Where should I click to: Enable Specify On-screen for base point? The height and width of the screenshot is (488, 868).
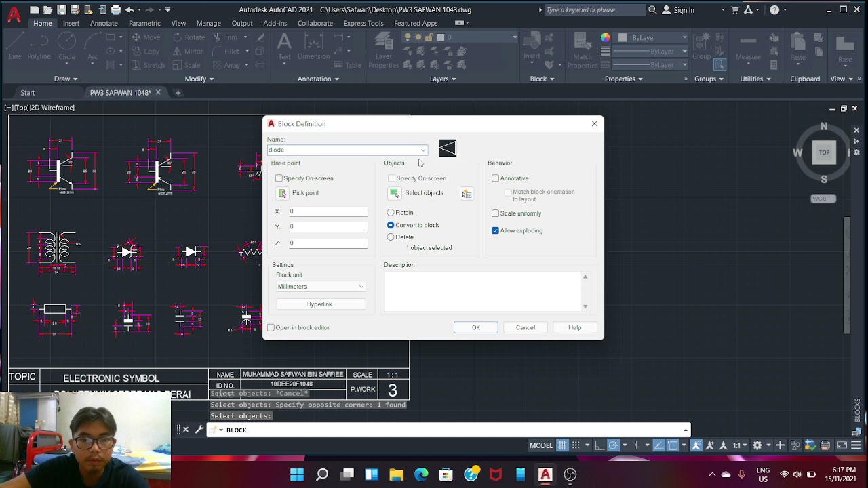point(279,178)
